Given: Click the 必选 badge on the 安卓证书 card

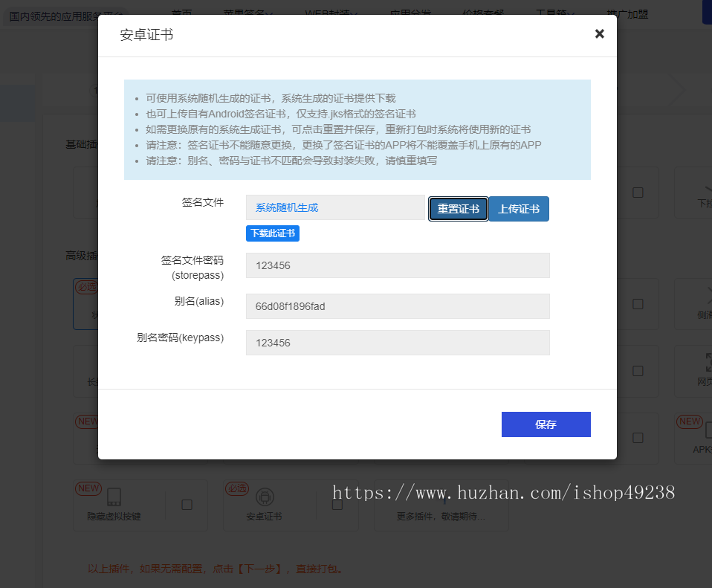Looking at the screenshot, I should [x=237, y=488].
